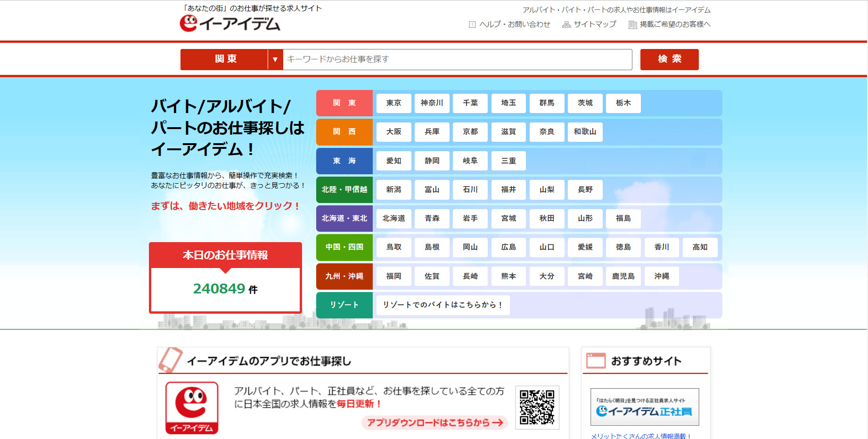Click the QR code image

[x=537, y=407]
